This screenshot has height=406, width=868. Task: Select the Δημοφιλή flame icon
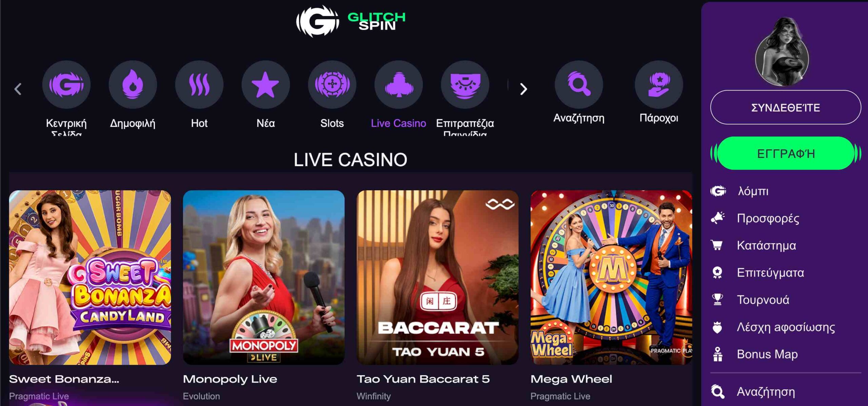point(133,84)
